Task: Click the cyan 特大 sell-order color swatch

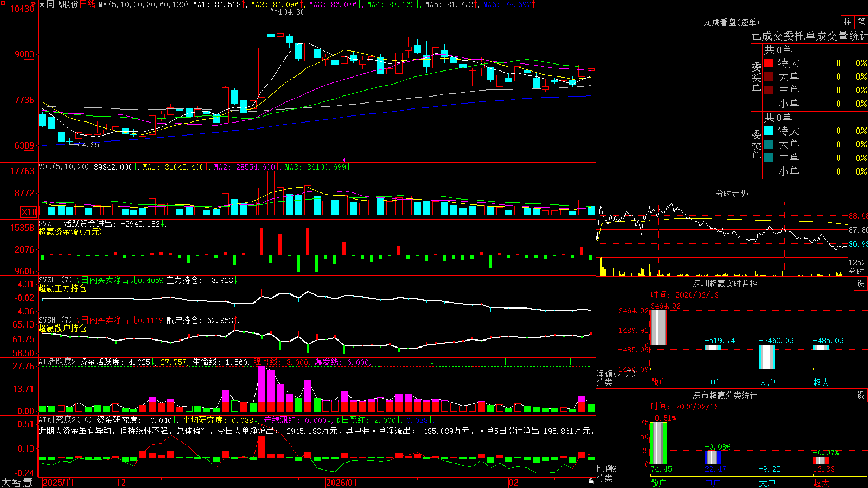Action: pos(768,131)
